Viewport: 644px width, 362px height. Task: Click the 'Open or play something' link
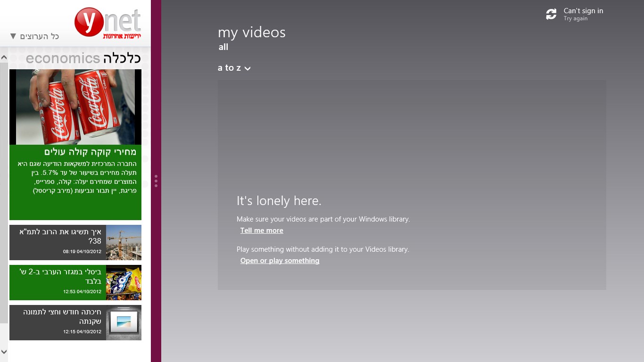280,261
